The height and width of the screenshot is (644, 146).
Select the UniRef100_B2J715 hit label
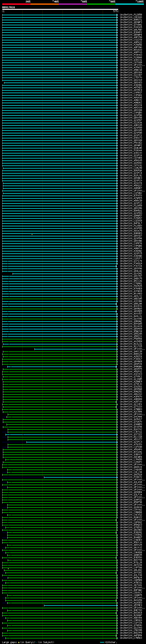click(131, 347)
